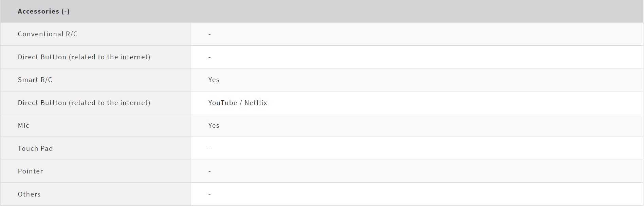Click the (-) sign beside Accessories

click(66, 11)
